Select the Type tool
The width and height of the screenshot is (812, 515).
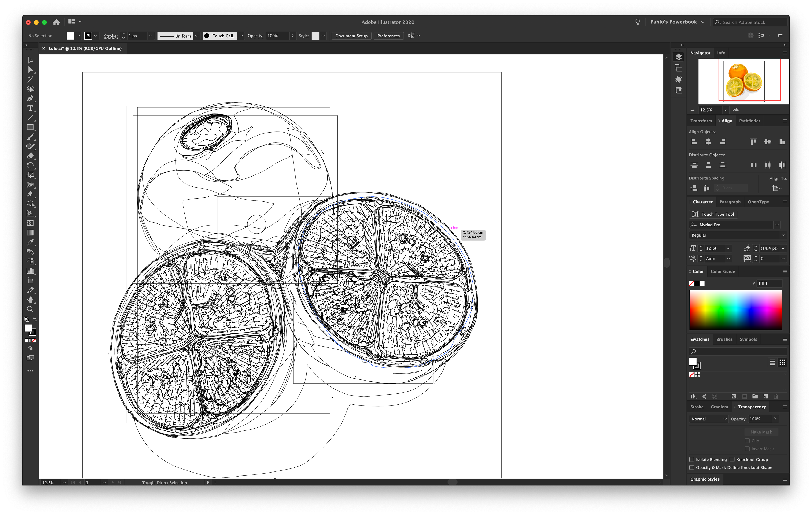[x=30, y=108]
